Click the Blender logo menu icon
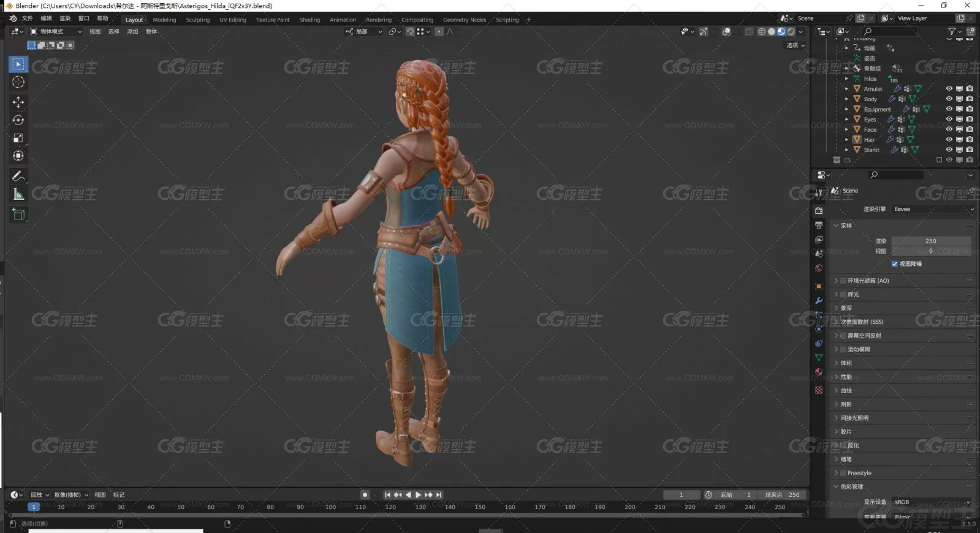Image resolution: width=980 pixels, height=533 pixels. pyautogui.click(x=13, y=18)
